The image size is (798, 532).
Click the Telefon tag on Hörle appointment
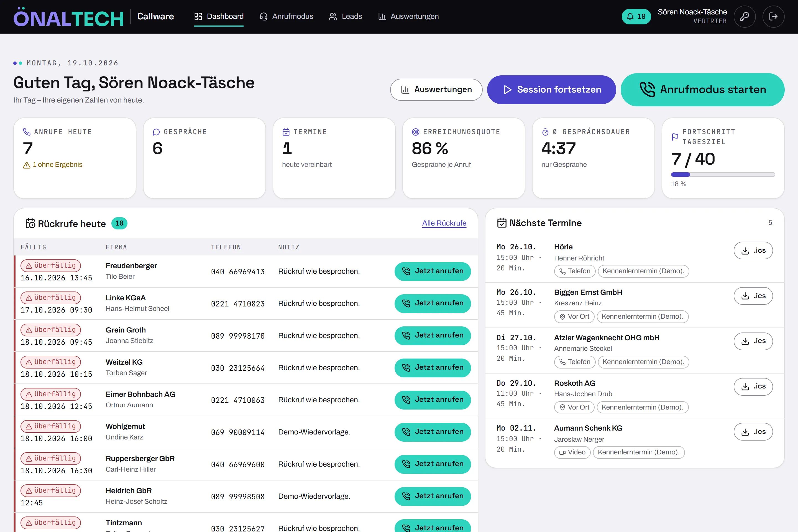coord(575,271)
